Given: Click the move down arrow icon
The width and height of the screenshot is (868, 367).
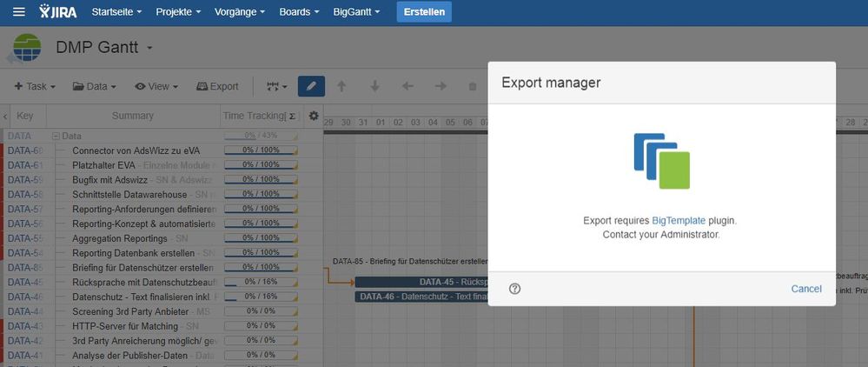Looking at the screenshot, I should pos(374,86).
